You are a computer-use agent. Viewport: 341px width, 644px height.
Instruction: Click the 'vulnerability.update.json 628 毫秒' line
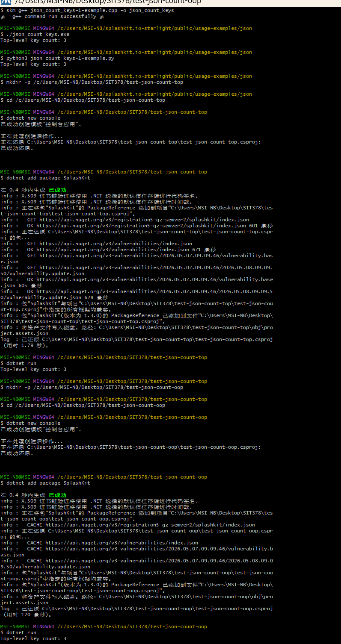[54, 297]
